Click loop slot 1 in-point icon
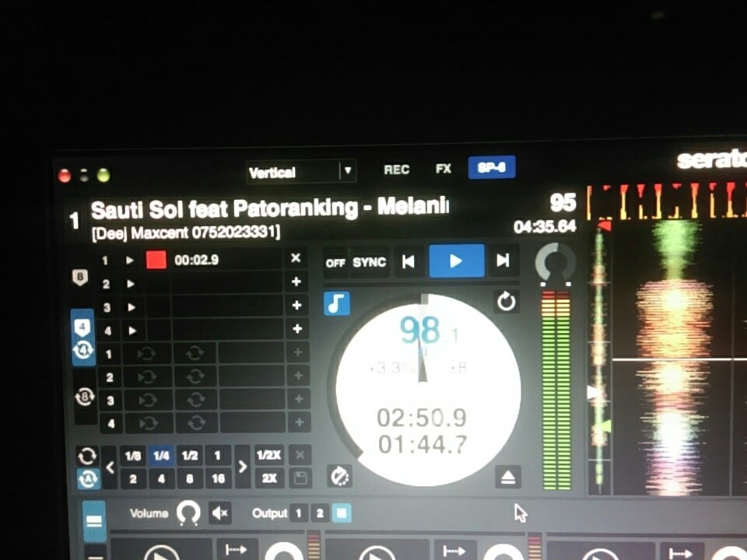Image resolution: width=747 pixels, height=560 pixels. (146, 354)
